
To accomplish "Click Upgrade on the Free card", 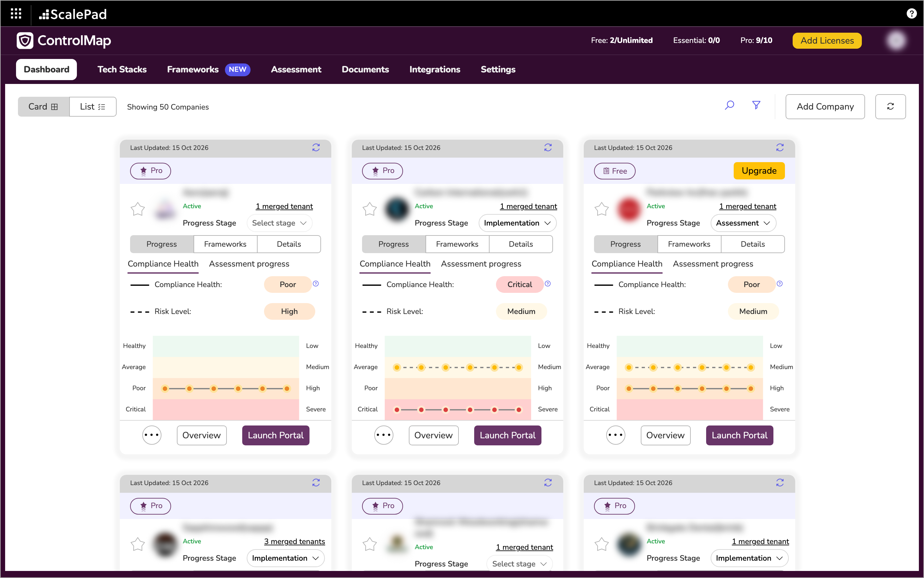I will [759, 170].
